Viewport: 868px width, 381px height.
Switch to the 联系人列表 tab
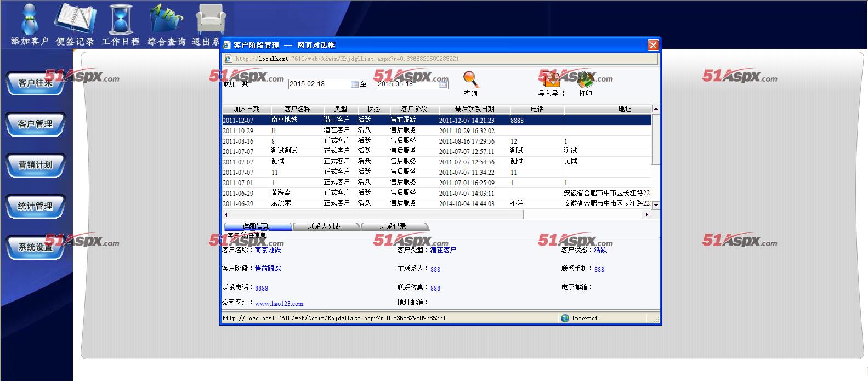click(326, 226)
